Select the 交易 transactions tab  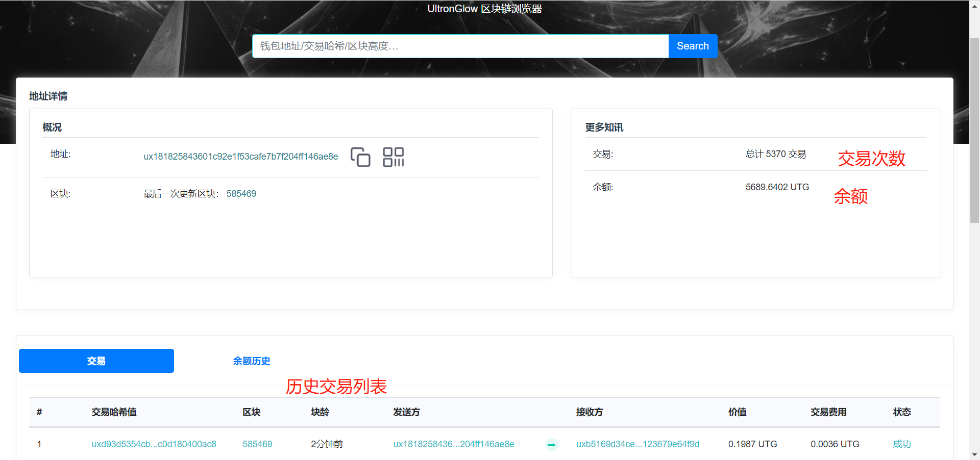(96, 361)
